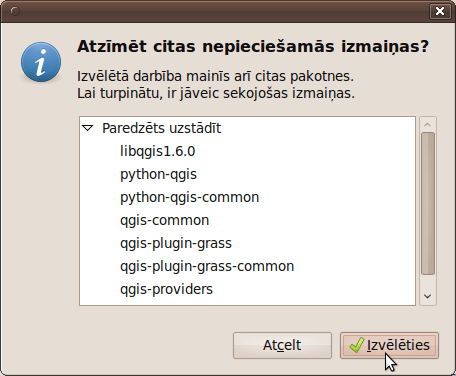Select qgis-providers in the list
This screenshot has height=376, width=456.
tap(247, 289)
